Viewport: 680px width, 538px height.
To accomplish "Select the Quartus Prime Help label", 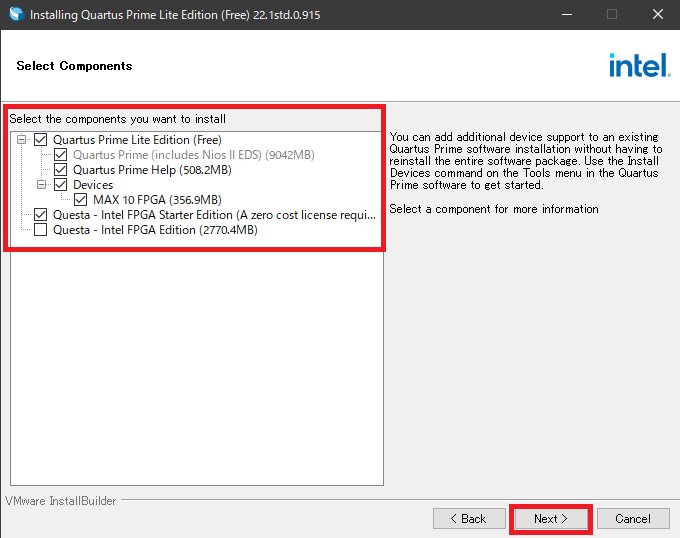I will [152, 170].
